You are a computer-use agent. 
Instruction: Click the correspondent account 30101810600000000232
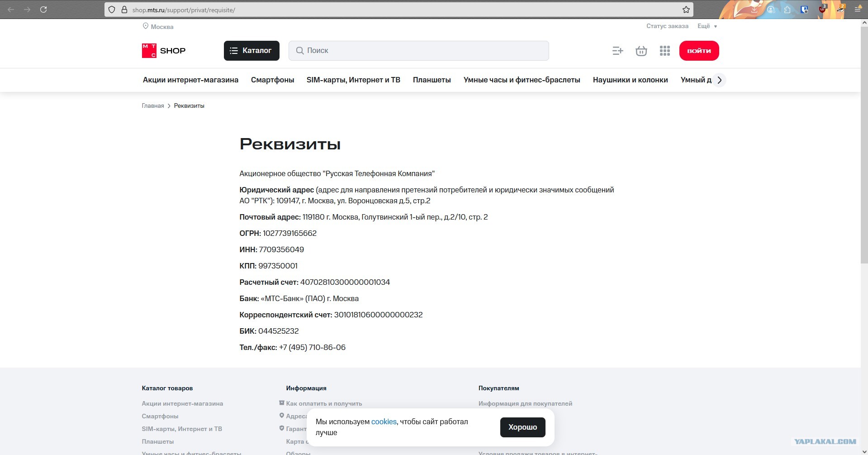(378, 315)
